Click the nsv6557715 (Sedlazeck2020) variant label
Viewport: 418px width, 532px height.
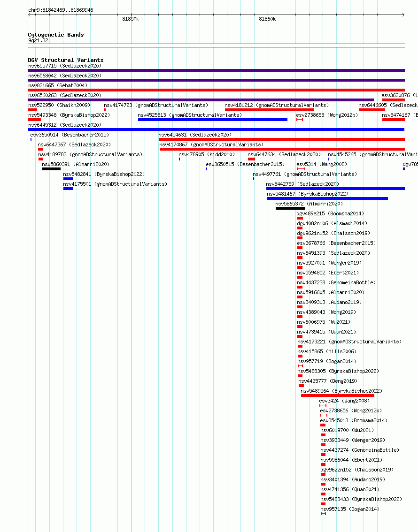click(x=65, y=66)
